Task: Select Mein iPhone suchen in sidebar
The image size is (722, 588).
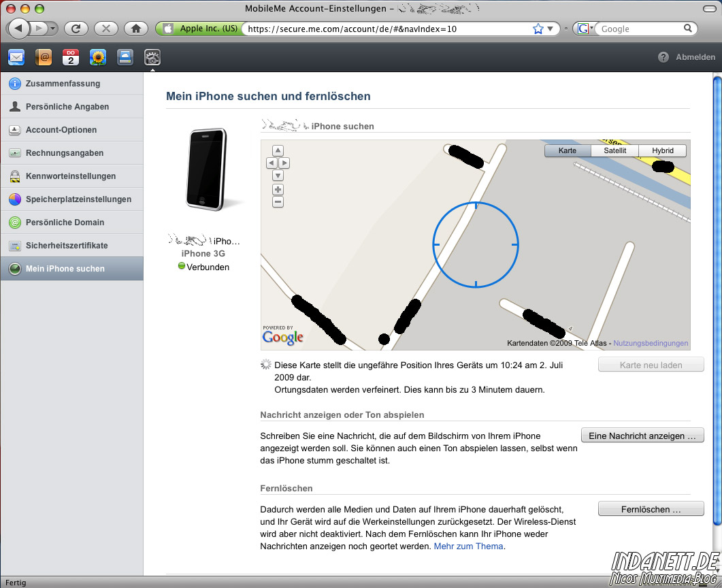Action: coord(72,268)
